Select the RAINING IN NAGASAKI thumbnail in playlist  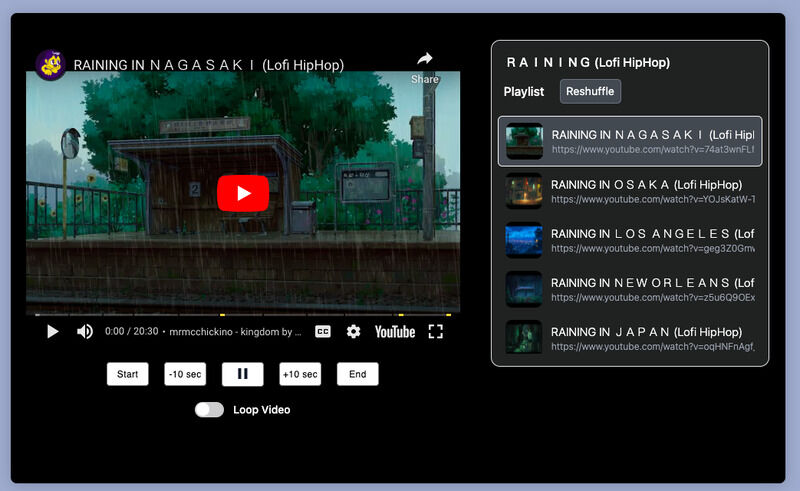pyautogui.click(x=524, y=141)
